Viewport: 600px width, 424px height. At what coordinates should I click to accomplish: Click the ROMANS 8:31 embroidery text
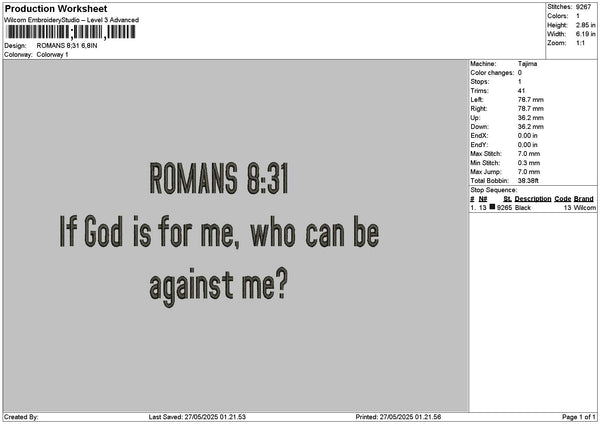click(x=218, y=178)
